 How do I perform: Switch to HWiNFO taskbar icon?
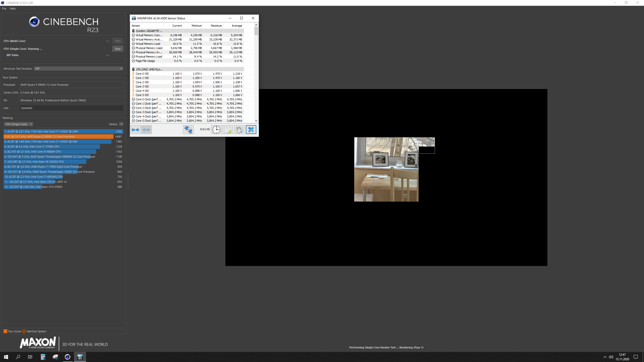pyautogui.click(x=80, y=357)
